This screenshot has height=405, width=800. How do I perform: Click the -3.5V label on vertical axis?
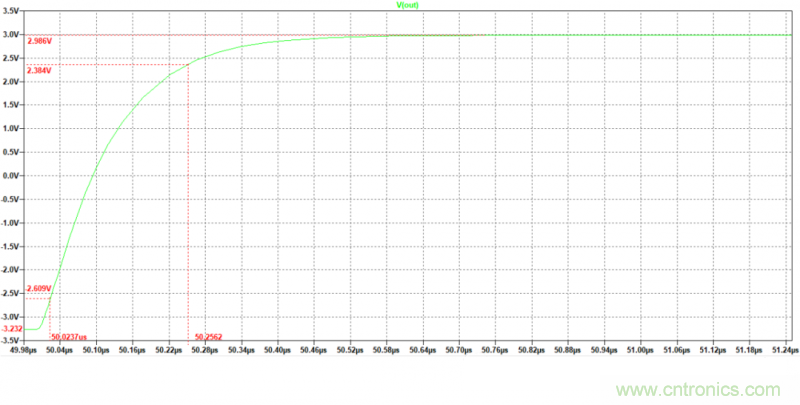coord(12,341)
